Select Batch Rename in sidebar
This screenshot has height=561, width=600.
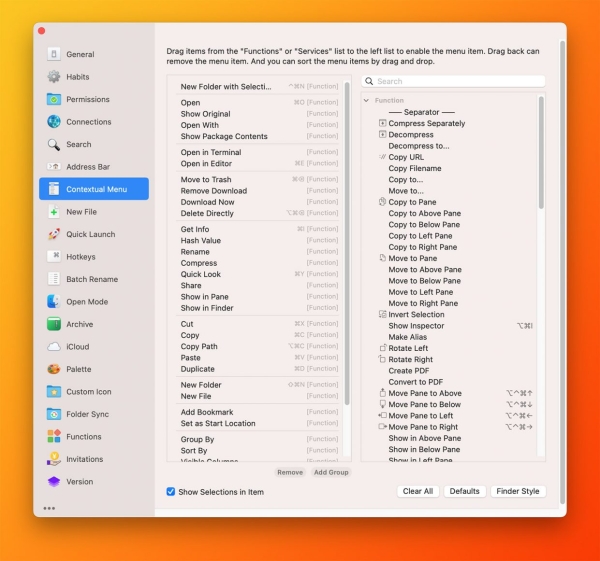click(94, 279)
